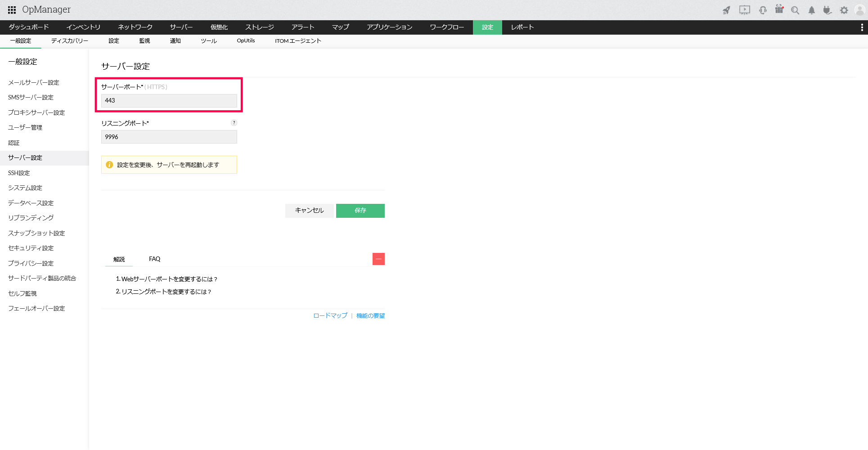Collapse the help section with the red minus
Viewport: 868px width, 450px height.
378,259
